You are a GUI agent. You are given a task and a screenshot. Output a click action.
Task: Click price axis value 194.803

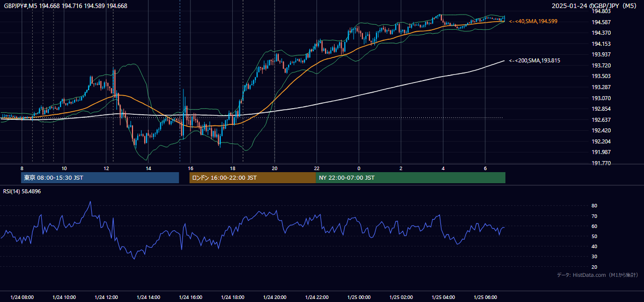point(600,11)
